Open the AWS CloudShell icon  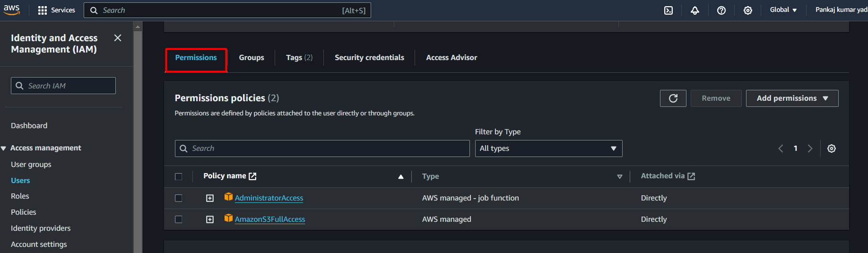point(668,10)
